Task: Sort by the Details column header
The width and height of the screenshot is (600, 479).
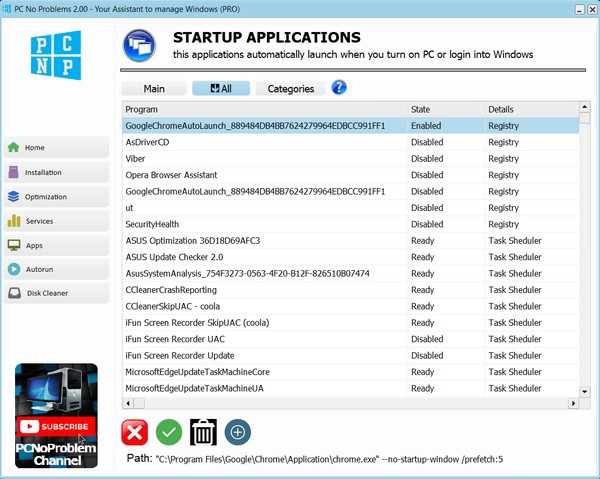Action: tap(532, 109)
